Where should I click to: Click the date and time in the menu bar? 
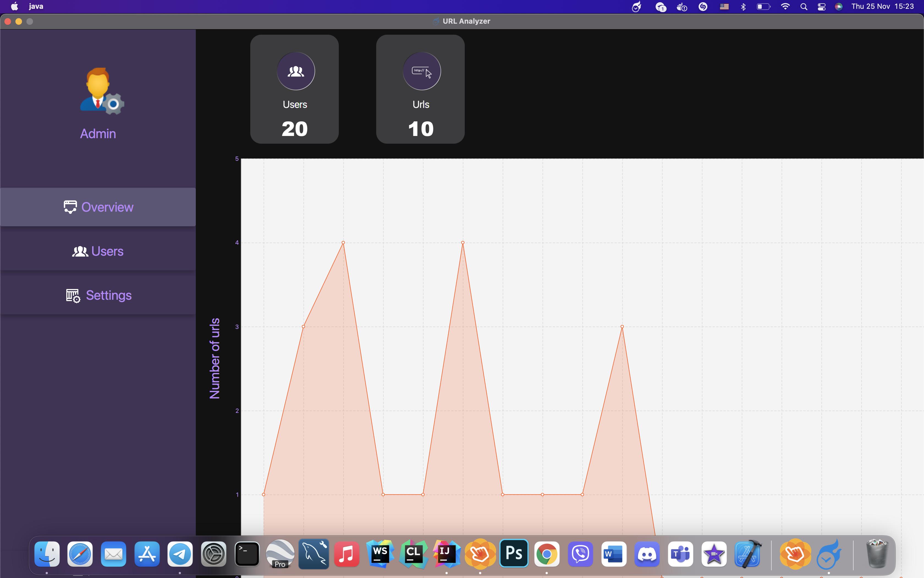[883, 7]
